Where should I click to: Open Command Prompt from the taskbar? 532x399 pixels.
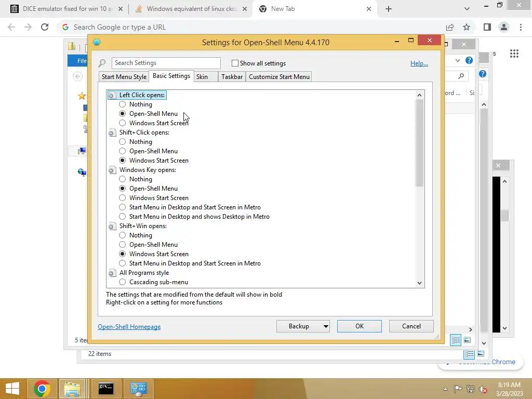click(x=106, y=389)
